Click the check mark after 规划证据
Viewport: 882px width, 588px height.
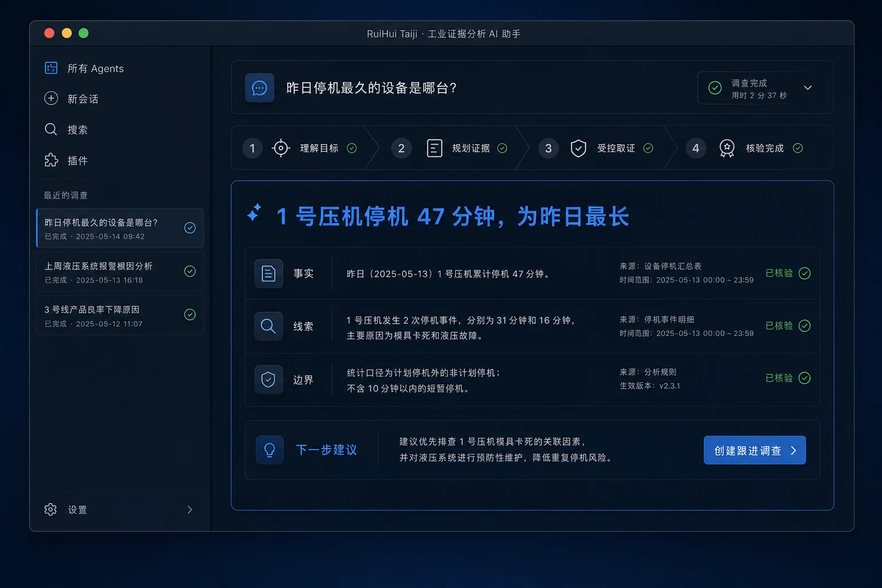pos(502,148)
